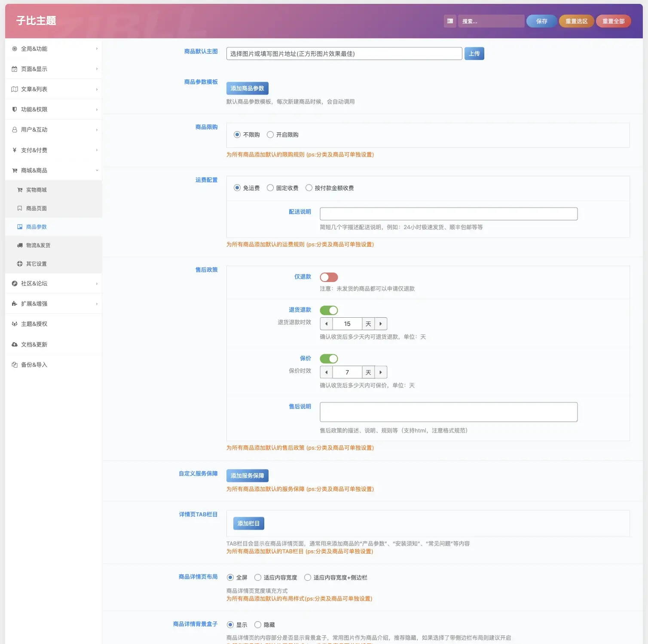The height and width of the screenshot is (644, 648).
Task: Turn off the 退货退款 switch
Action: tap(329, 310)
